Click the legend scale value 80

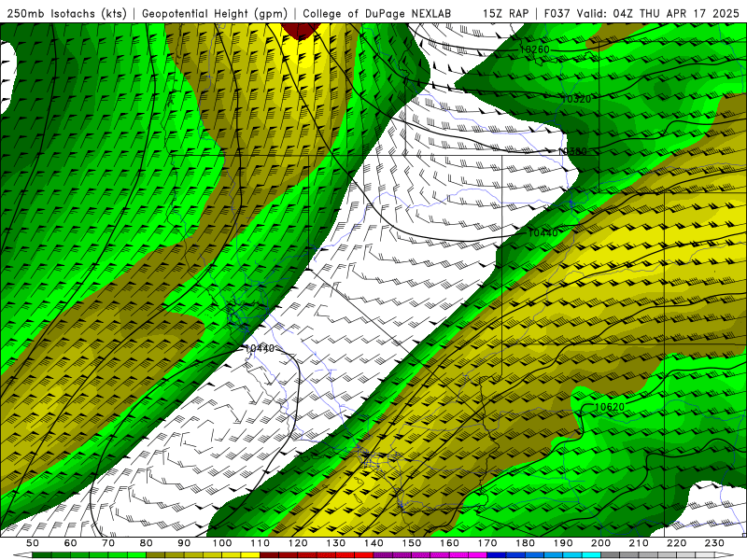coord(147,543)
